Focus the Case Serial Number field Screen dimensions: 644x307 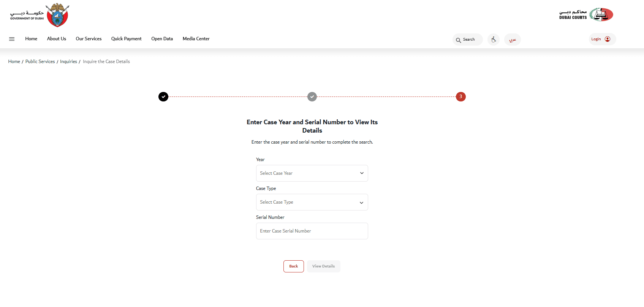coord(312,231)
